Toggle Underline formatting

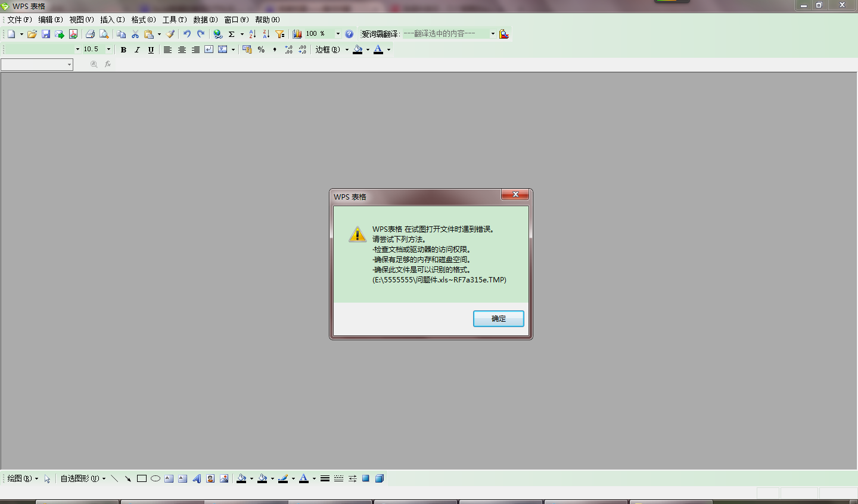[151, 49]
